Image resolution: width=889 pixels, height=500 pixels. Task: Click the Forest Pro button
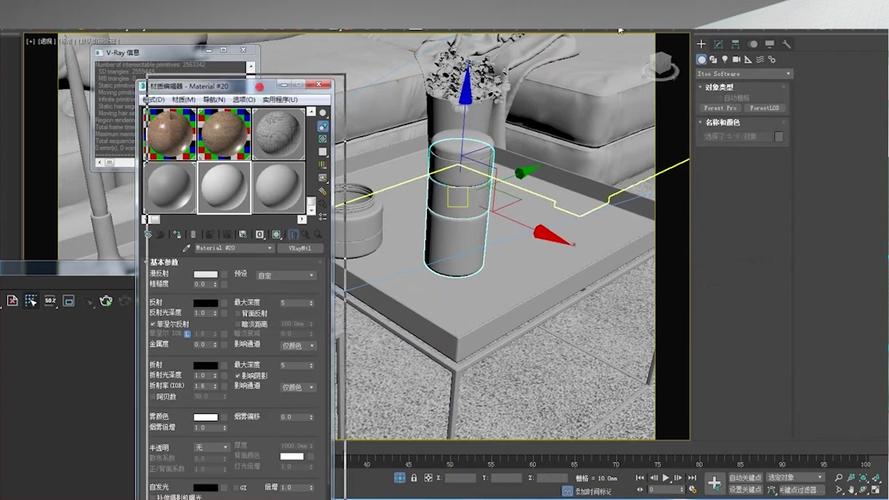(720, 107)
